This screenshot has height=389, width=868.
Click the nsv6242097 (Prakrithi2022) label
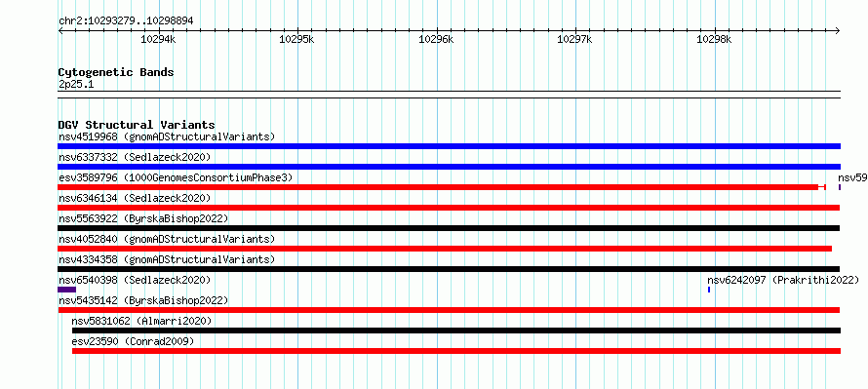(x=783, y=280)
